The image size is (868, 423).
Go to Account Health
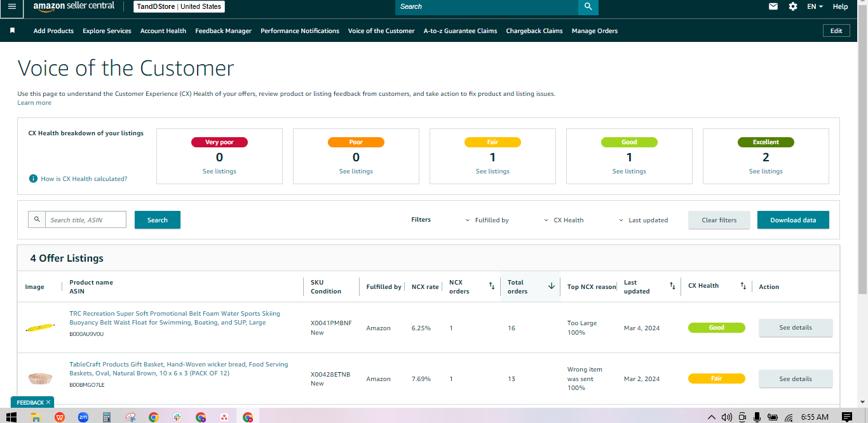(163, 30)
